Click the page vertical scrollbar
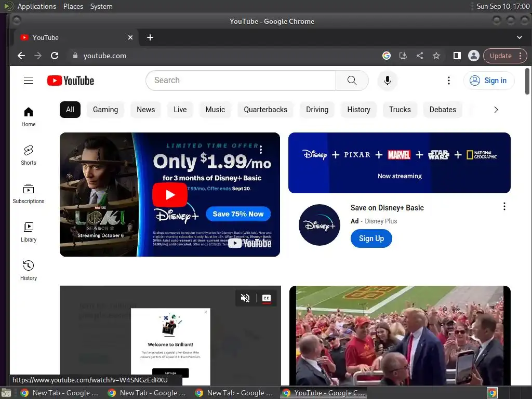Image resolution: width=532 pixels, height=399 pixels. click(527, 82)
